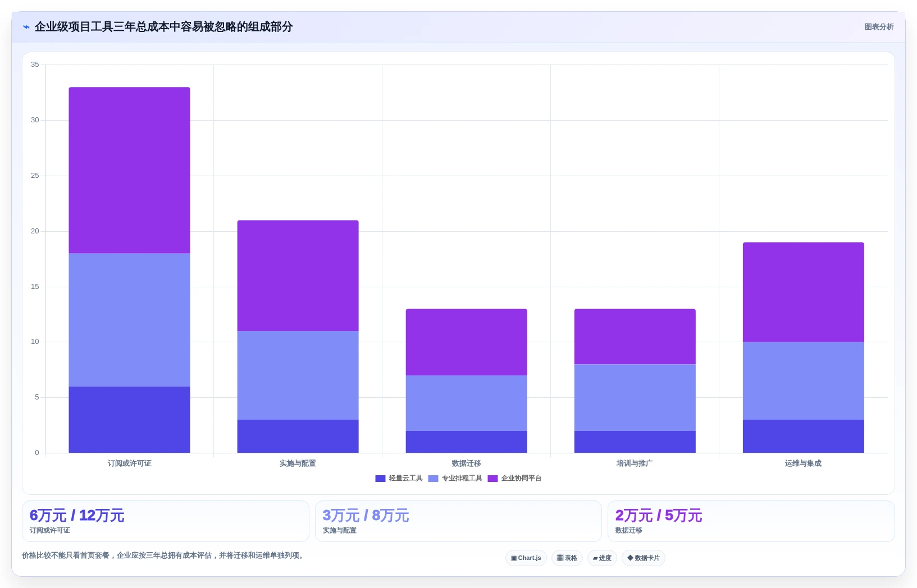Viewport: 917px width, 588px height.
Task: Click the 数据迁移 dark blue bottom segment
Action: pyautogui.click(x=466, y=442)
